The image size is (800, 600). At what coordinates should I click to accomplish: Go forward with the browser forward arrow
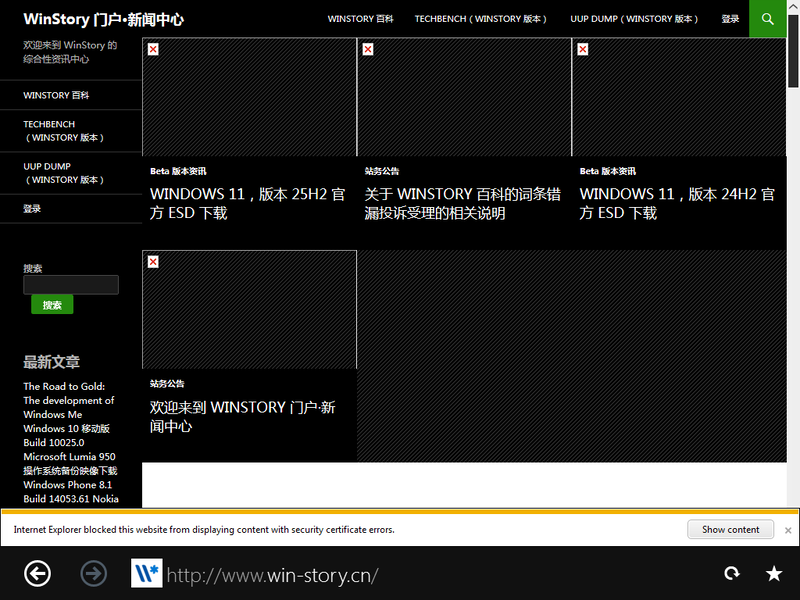click(x=93, y=573)
